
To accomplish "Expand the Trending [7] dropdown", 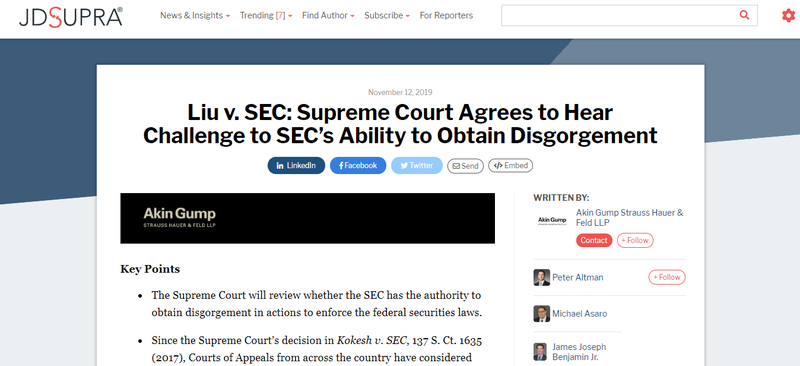I will pyautogui.click(x=266, y=16).
